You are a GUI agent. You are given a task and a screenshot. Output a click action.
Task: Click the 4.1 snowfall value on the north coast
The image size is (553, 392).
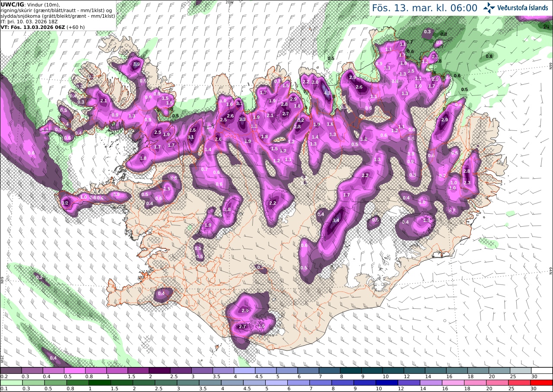coord(327,92)
